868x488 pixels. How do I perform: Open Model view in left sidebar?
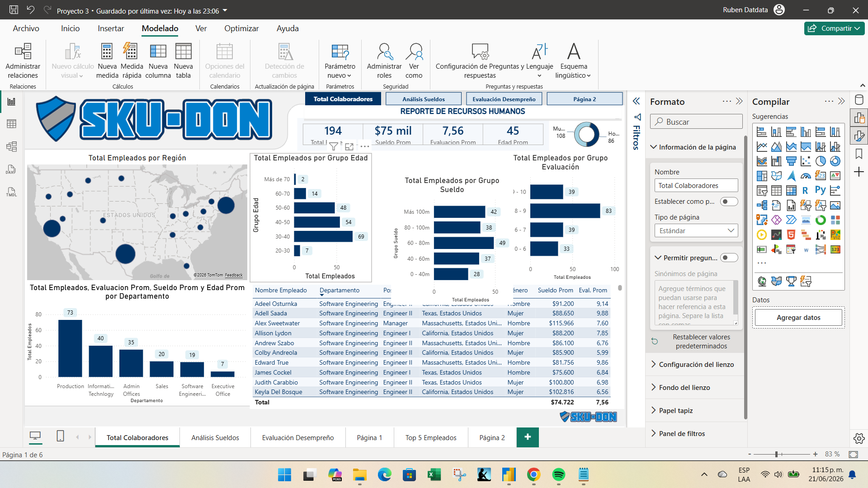[x=11, y=146]
